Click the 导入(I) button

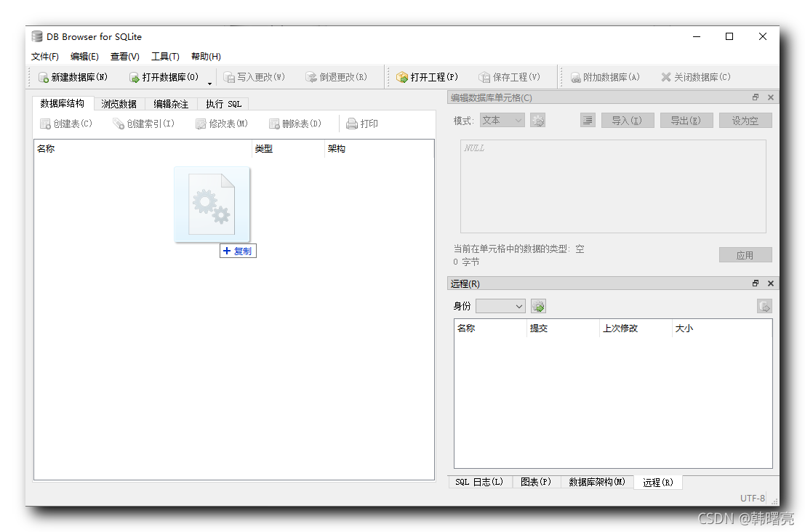[628, 121]
